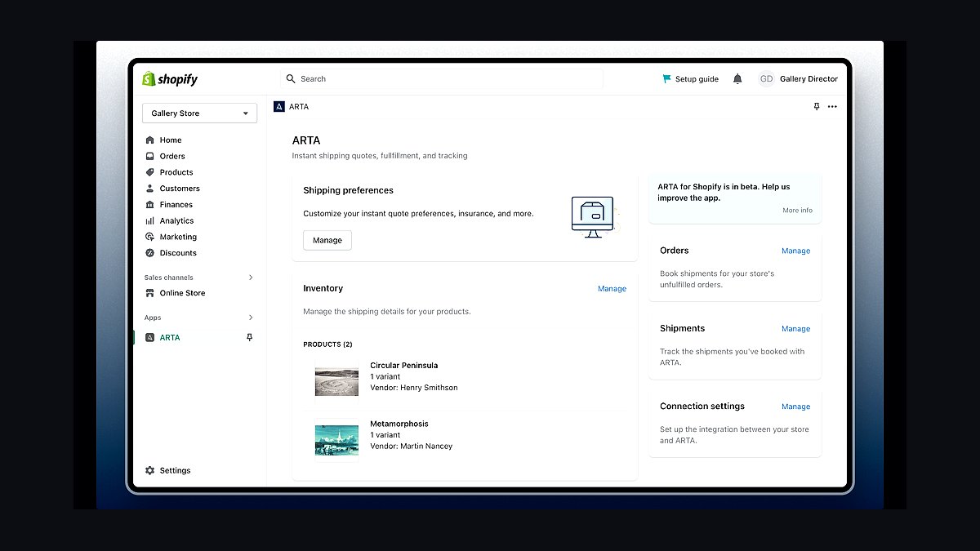The width and height of the screenshot is (980, 551).
Task: Click inside the Search field
Action: pos(442,79)
